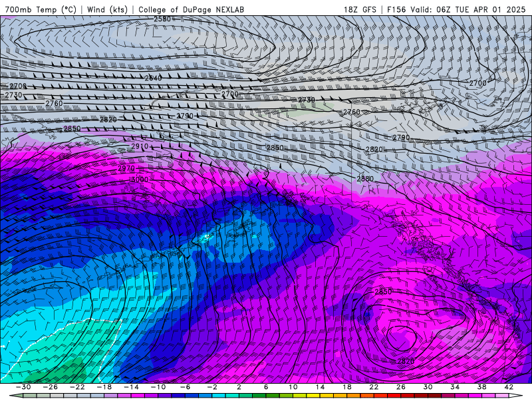Click the -2 color scale label

[212, 387]
